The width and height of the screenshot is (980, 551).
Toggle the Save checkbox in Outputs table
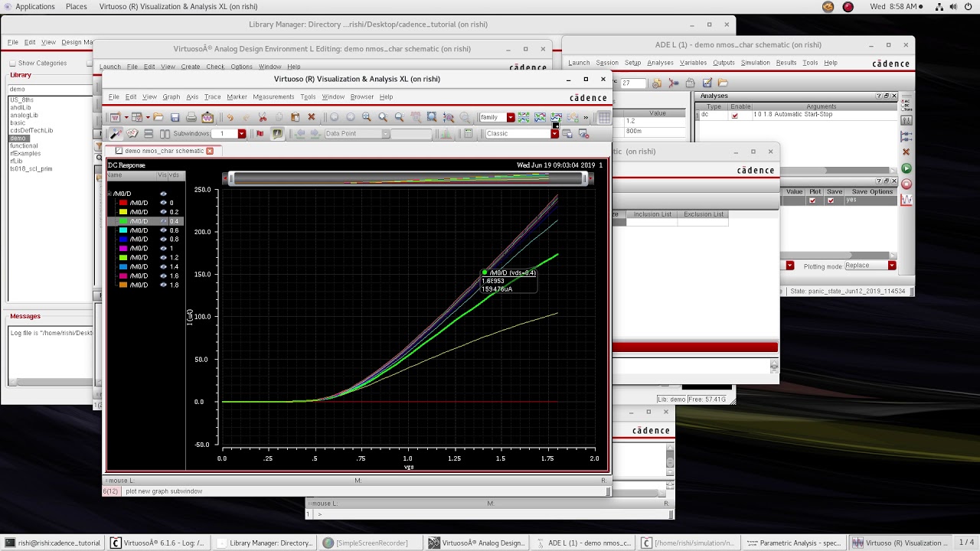[831, 201]
